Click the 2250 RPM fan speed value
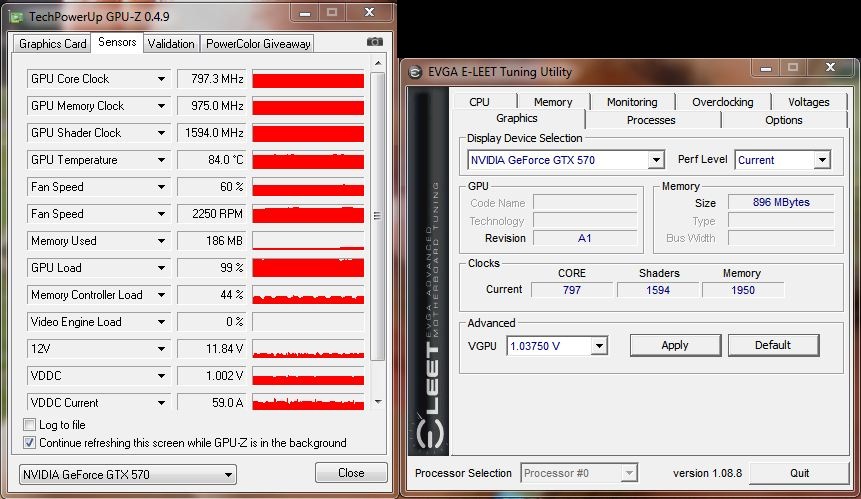 (x=214, y=214)
